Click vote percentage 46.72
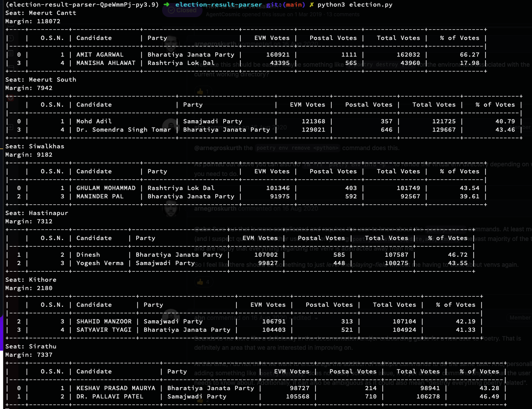532x409 pixels. 458,255
